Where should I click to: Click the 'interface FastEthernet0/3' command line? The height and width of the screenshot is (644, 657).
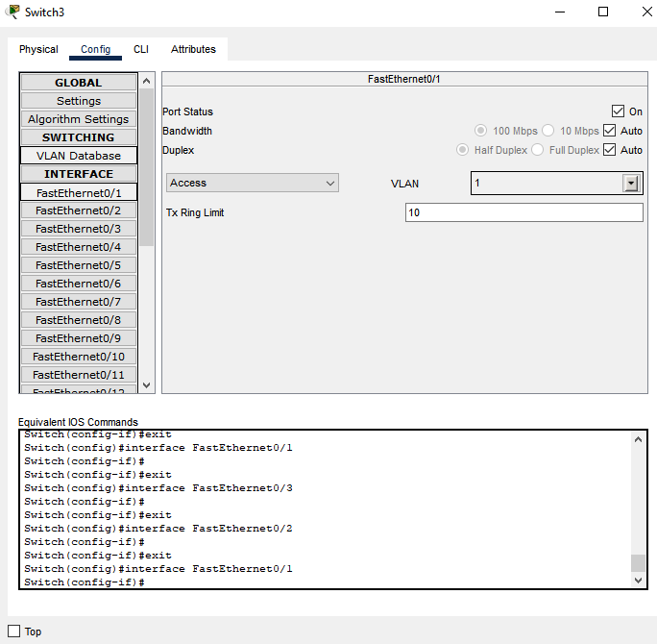(x=158, y=488)
